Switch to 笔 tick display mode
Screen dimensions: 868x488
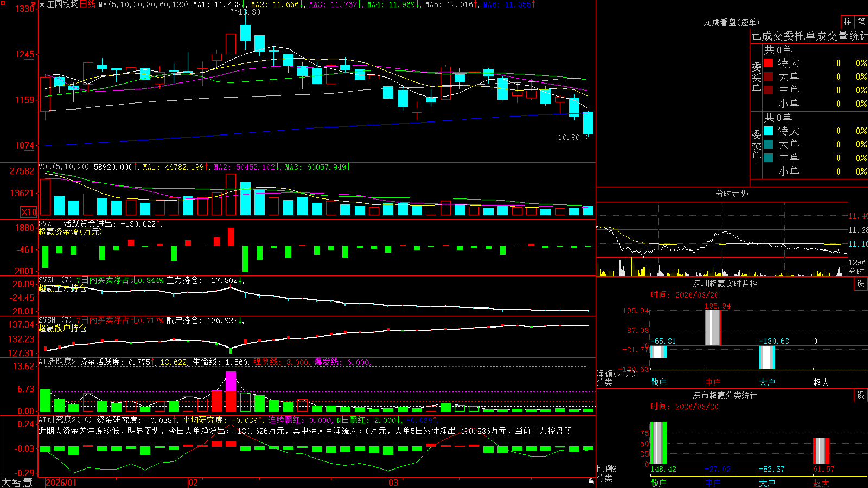[x=861, y=22]
